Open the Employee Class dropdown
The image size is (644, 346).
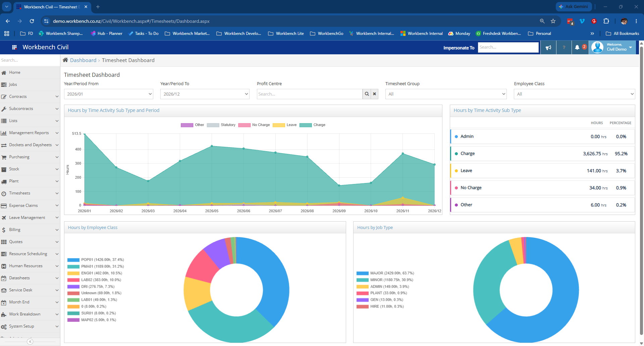(x=575, y=94)
